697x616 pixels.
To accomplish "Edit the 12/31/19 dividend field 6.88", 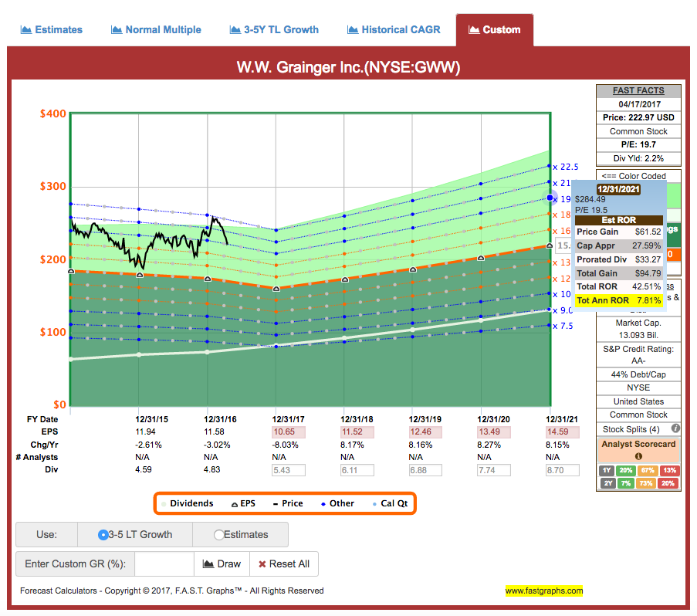I will click(x=425, y=470).
